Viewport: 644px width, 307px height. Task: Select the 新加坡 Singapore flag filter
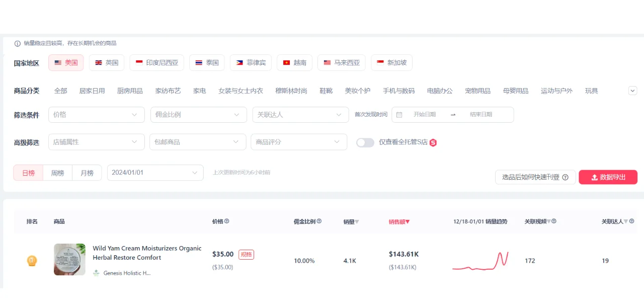coord(391,62)
